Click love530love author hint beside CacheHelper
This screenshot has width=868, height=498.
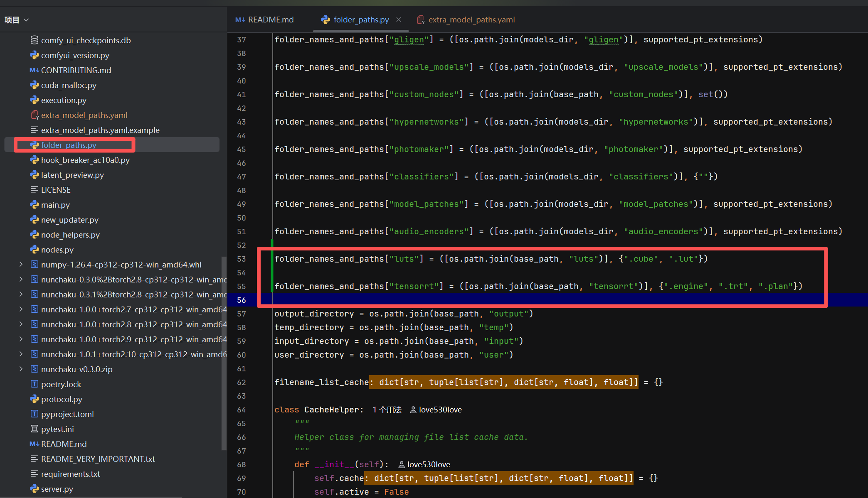click(436, 410)
